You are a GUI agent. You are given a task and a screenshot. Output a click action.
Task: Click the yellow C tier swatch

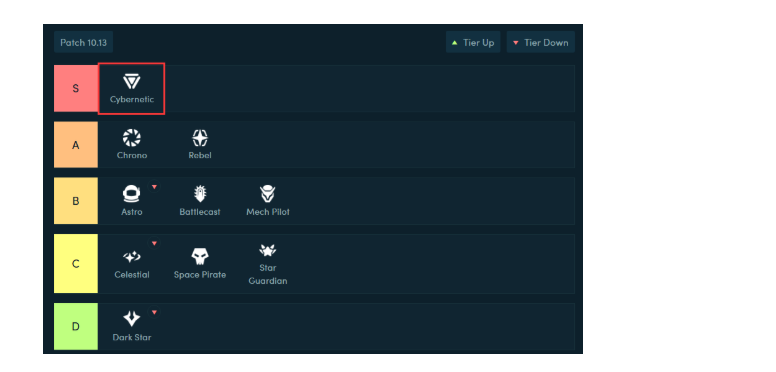pos(76,264)
